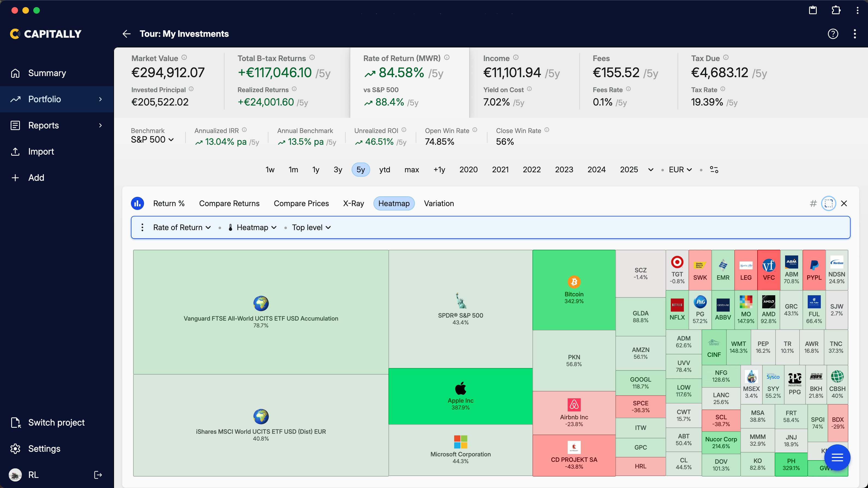
Task: Switch to the Compare Returns tab
Action: tap(229, 203)
